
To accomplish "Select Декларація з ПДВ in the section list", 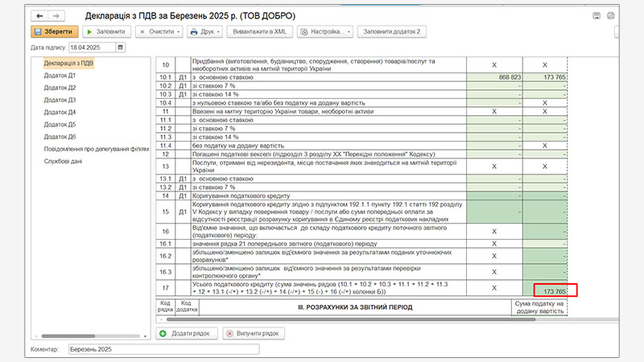I will point(68,64).
